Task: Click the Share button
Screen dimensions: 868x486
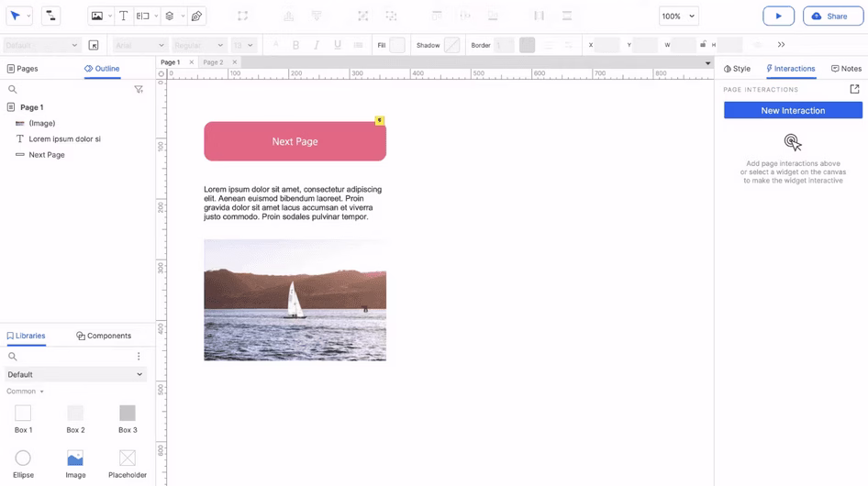Action: (833, 17)
